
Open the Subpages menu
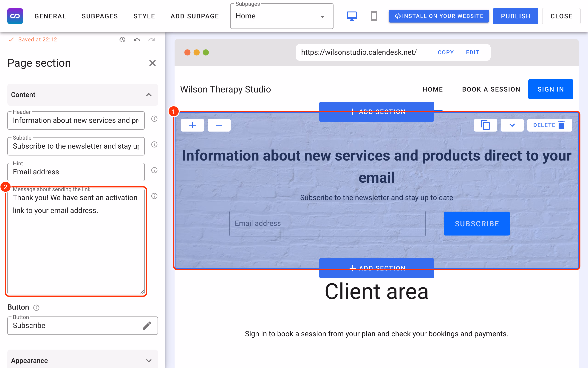100,16
